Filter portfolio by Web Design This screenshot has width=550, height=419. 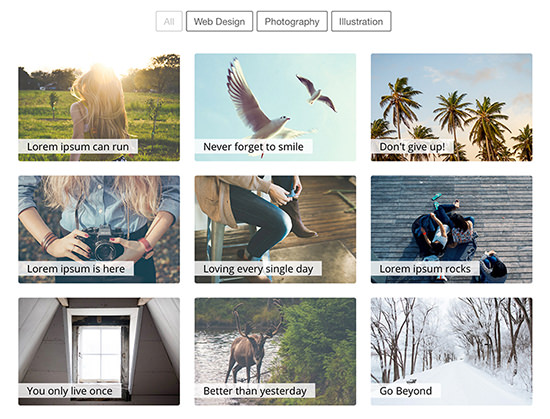tap(219, 21)
